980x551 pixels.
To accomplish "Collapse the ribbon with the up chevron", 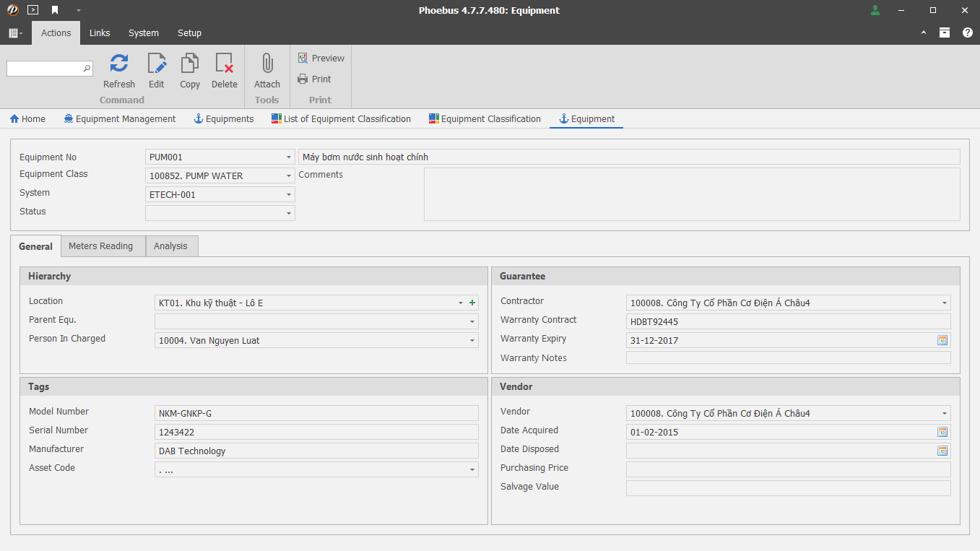I will (924, 33).
